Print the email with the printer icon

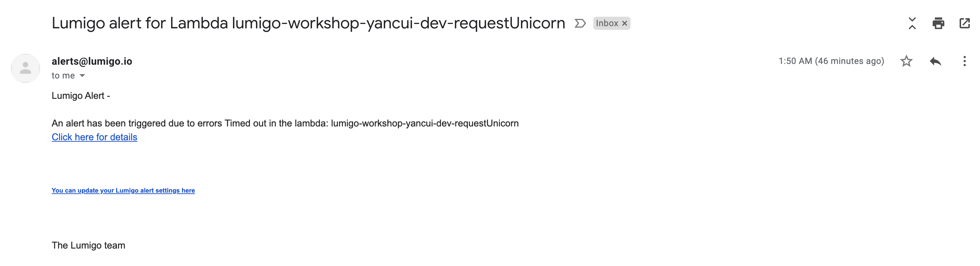click(938, 23)
